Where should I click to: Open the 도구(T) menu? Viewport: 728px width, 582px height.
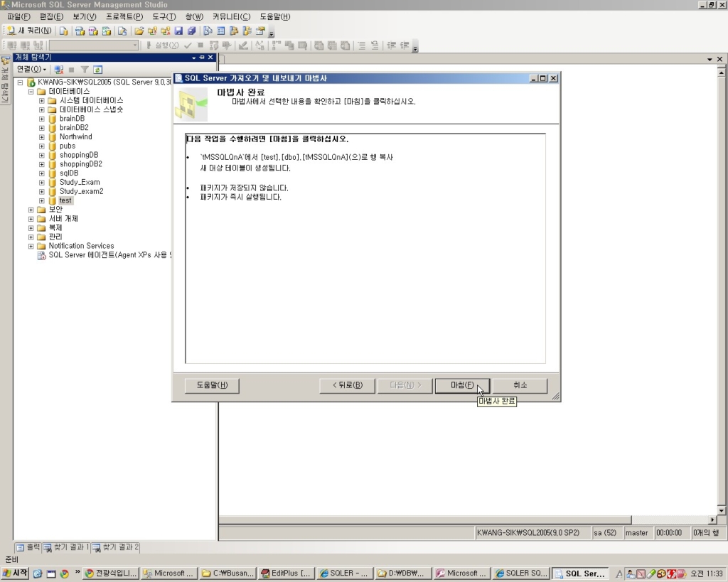pyautogui.click(x=164, y=17)
